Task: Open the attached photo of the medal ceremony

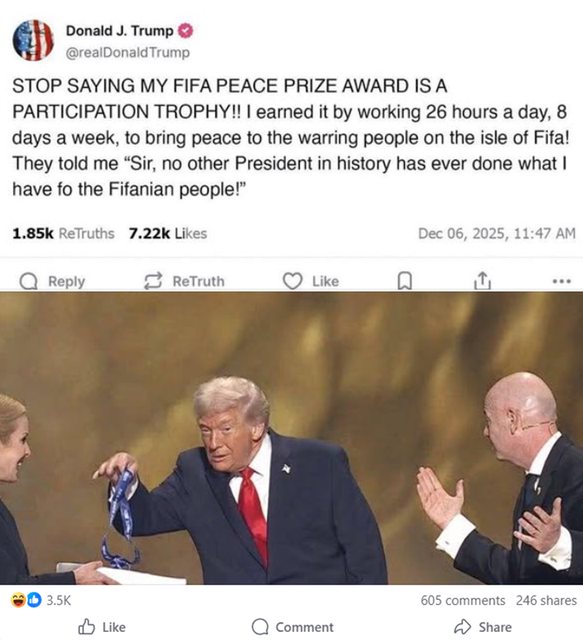Action: click(x=292, y=438)
